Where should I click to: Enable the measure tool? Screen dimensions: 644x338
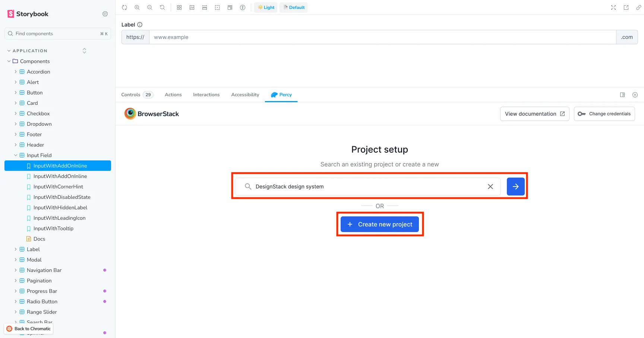pyautogui.click(x=205, y=7)
